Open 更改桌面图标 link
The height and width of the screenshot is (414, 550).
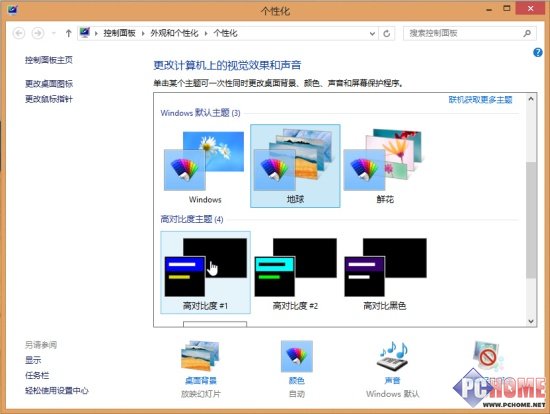(x=49, y=84)
